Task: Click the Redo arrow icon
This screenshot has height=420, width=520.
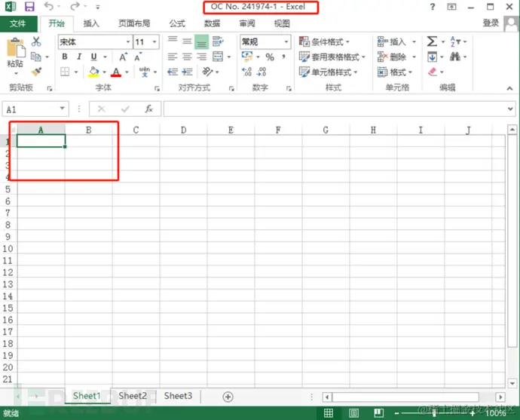Action: click(x=75, y=6)
